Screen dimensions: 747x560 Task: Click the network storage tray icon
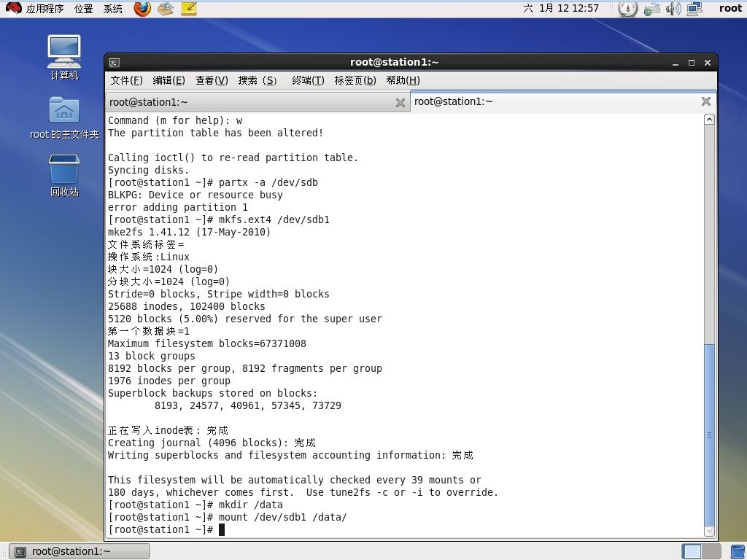coord(651,9)
